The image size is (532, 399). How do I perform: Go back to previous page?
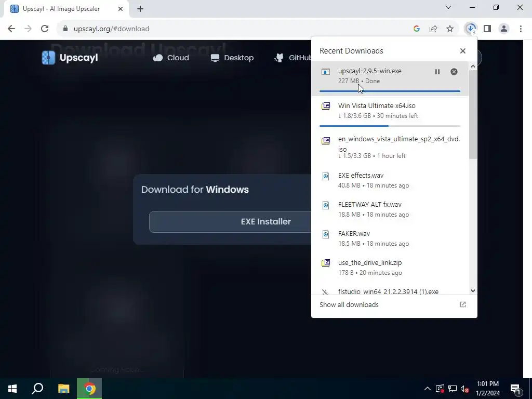click(11, 29)
